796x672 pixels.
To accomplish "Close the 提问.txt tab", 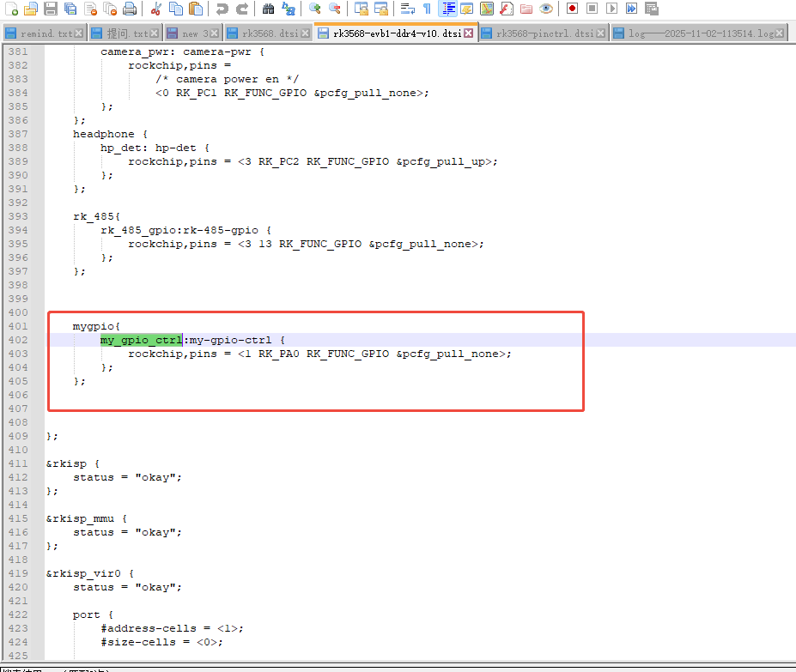I will click(155, 33).
